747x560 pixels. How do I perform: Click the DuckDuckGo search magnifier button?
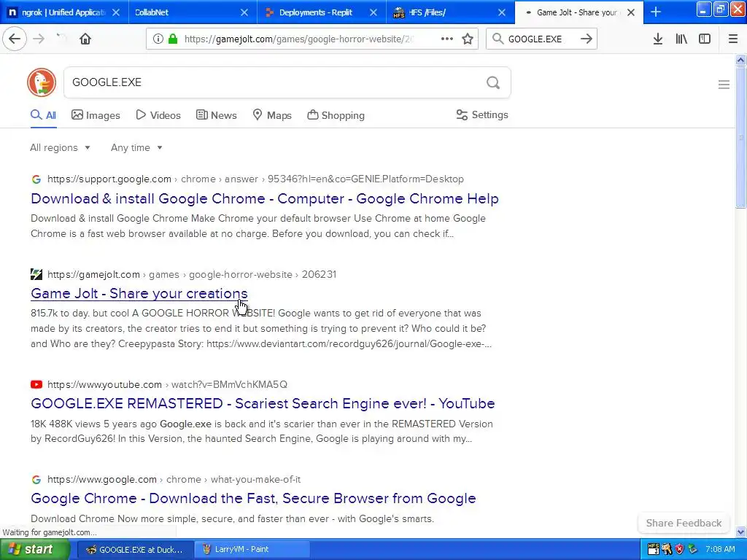pos(493,83)
